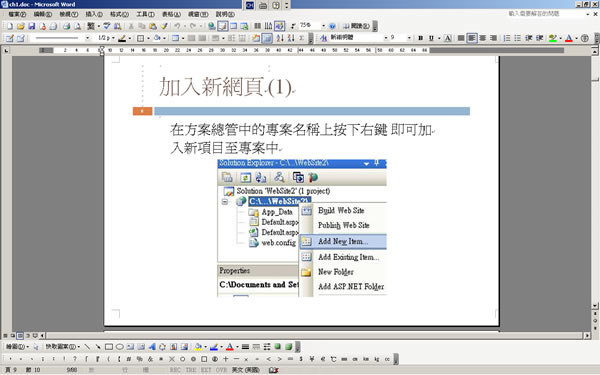600x375 pixels.
Task: Click the Solution Explorer screenshot image in the document
Action: [302, 228]
